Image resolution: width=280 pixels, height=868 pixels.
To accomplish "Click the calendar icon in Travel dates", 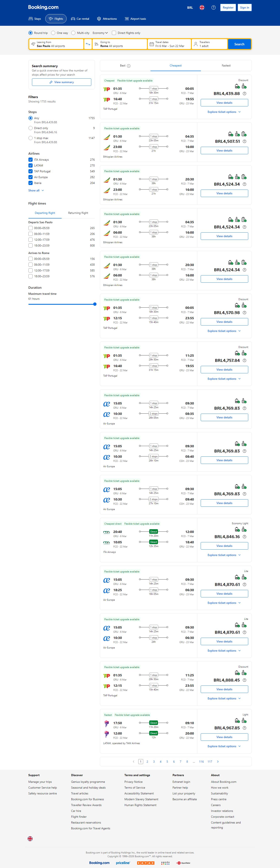I will [152, 44].
